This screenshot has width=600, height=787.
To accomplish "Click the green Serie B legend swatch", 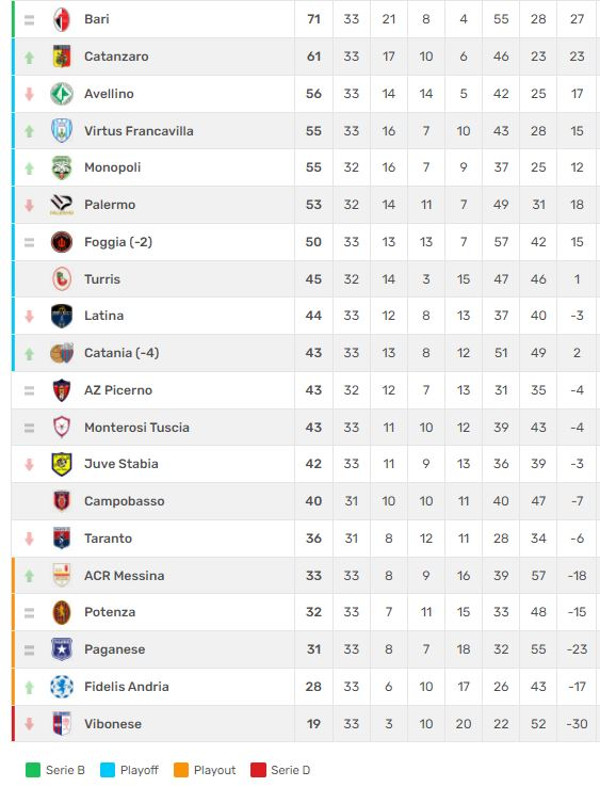I will (32, 770).
